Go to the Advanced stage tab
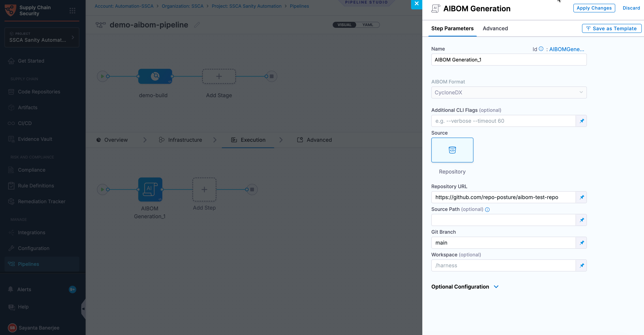Screen dimensions: 644x335 (x=314, y=140)
